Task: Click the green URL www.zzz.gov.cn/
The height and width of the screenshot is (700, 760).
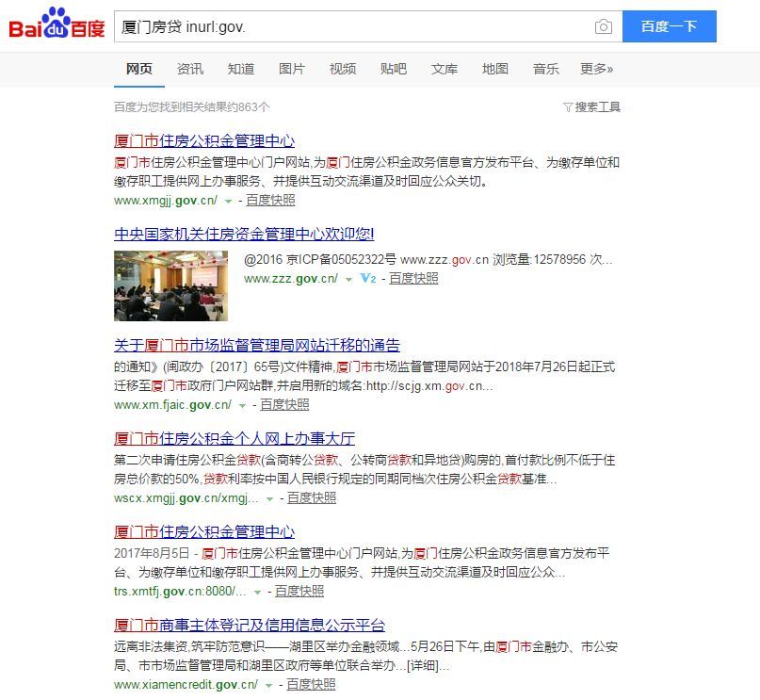Action: point(291,279)
